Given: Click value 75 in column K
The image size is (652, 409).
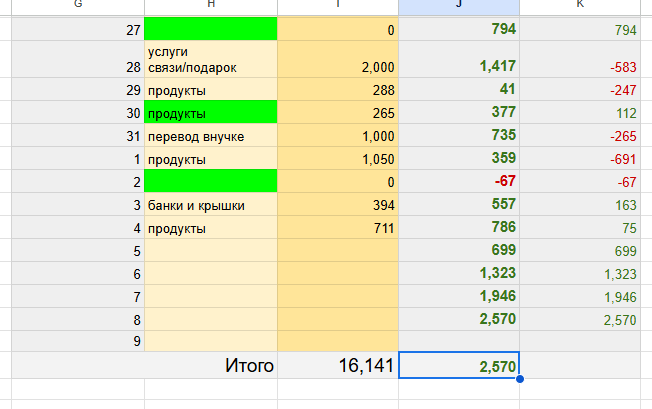Looking at the screenshot, I should [x=580, y=227].
